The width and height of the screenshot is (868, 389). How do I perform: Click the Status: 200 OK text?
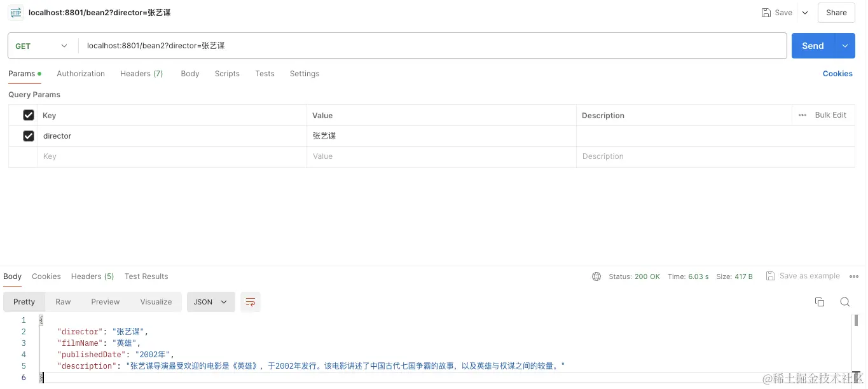click(635, 276)
